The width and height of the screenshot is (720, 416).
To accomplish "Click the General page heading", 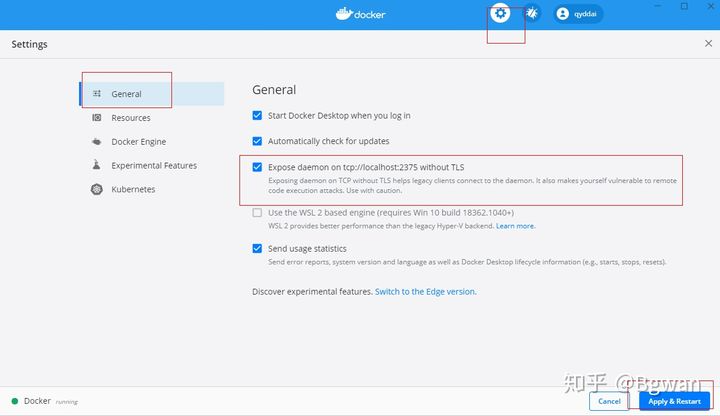I will tap(274, 90).
